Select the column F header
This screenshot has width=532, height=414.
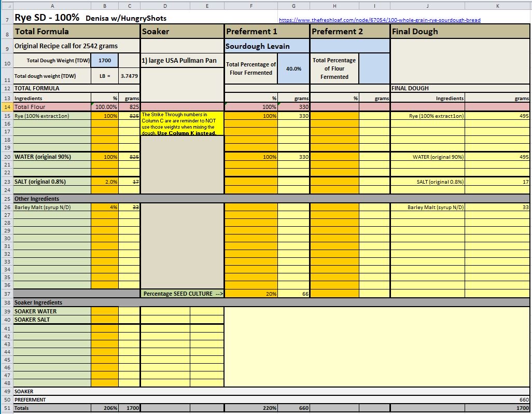coord(251,6)
